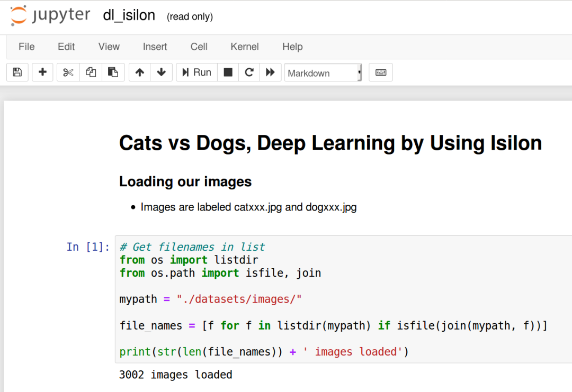This screenshot has height=392, width=572.
Task: Open the command palette keyboard icon
Action: [380, 72]
